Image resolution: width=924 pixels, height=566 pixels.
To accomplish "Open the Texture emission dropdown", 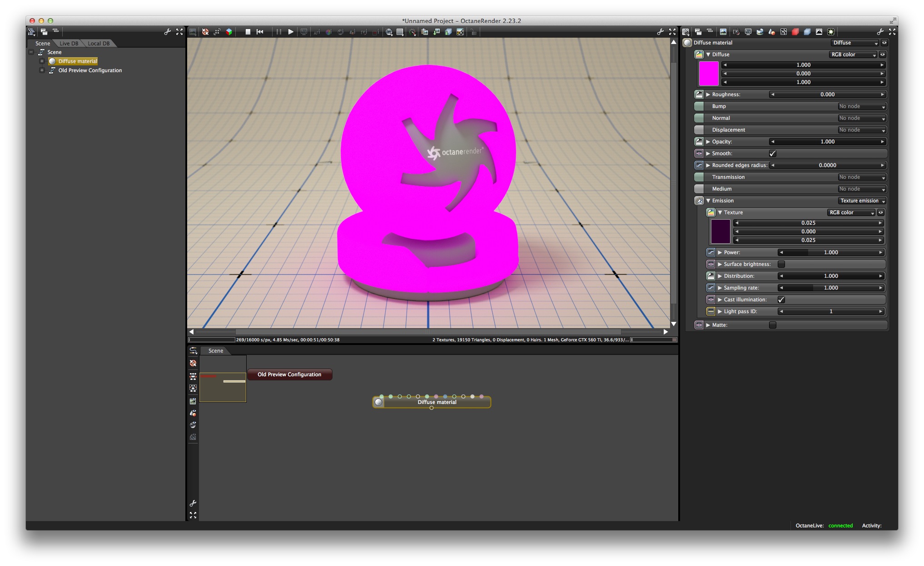I will pyautogui.click(x=862, y=201).
